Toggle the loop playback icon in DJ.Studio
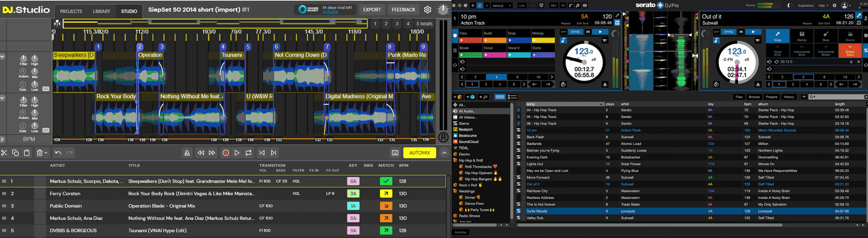Image resolution: width=868 pixels, height=238 pixels. click(x=248, y=153)
